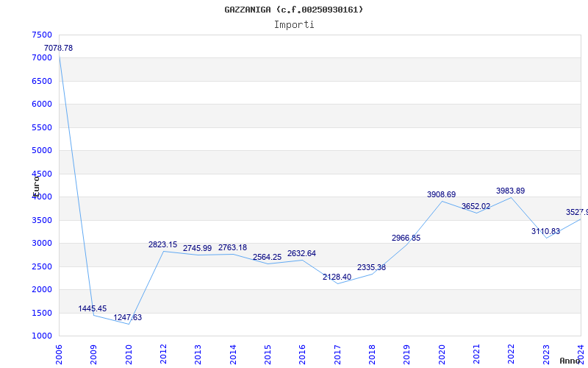This screenshot has height=368, width=588.
Task: Select the 3652.02 value label
Action: coord(476,207)
